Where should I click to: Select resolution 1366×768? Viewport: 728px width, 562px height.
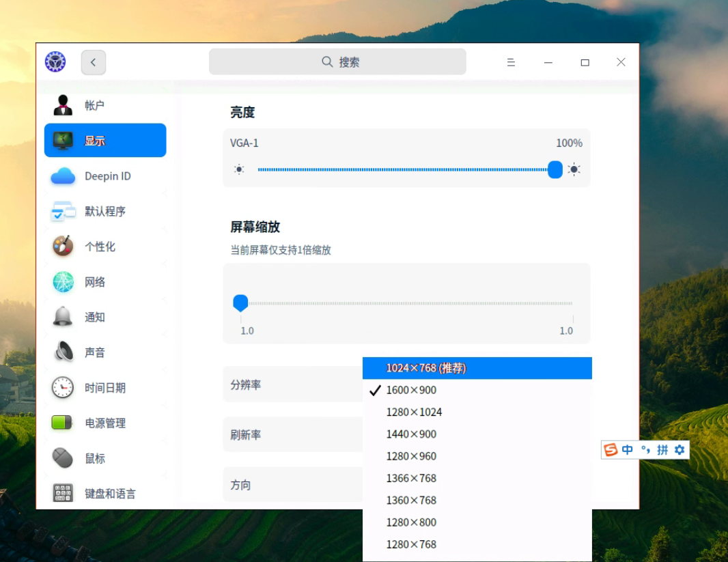(477, 478)
